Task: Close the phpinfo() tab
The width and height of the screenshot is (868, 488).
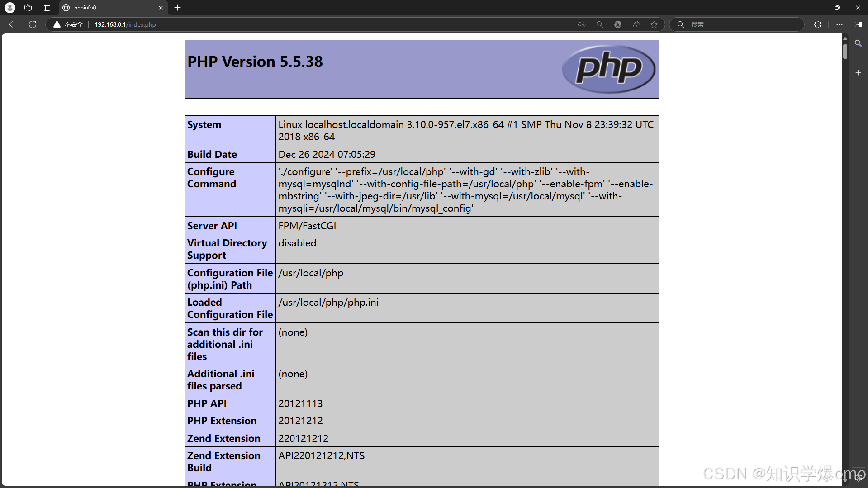Action: 161,8
